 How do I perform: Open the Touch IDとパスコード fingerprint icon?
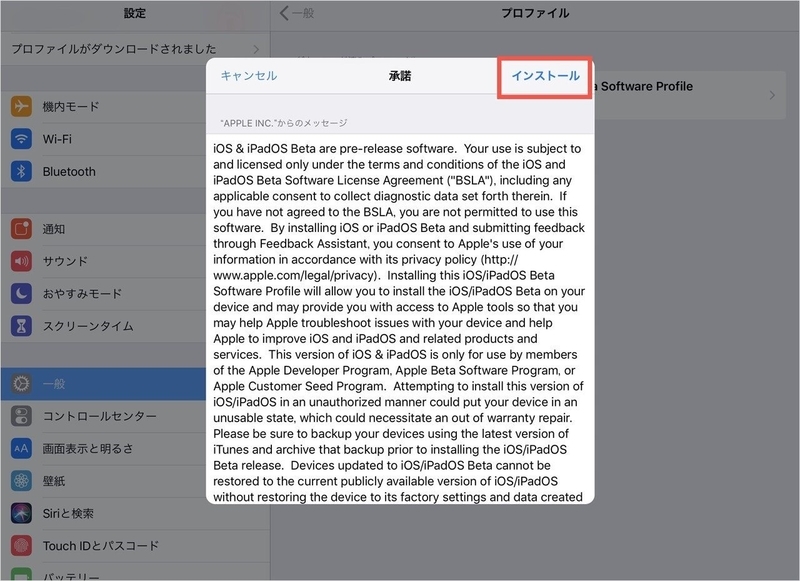tap(21, 545)
